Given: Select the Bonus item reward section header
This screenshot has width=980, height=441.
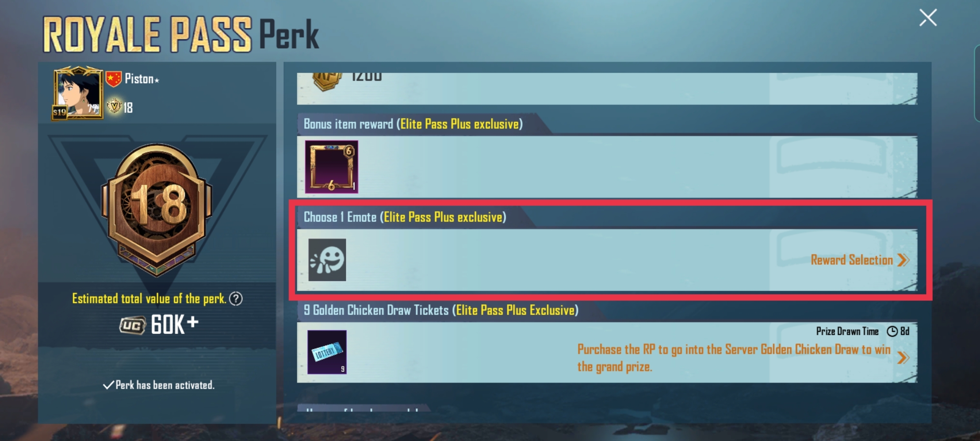Looking at the screenshot, I should tap(413, 124).
